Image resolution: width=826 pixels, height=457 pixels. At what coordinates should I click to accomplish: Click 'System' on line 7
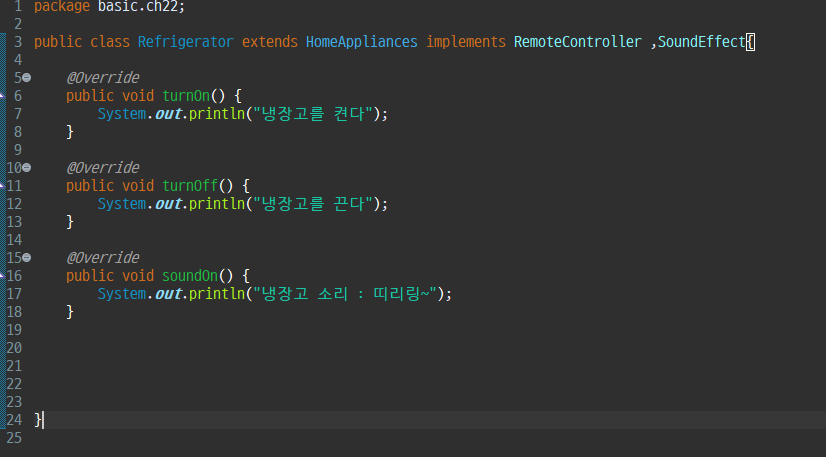click(x=122, y=114)
